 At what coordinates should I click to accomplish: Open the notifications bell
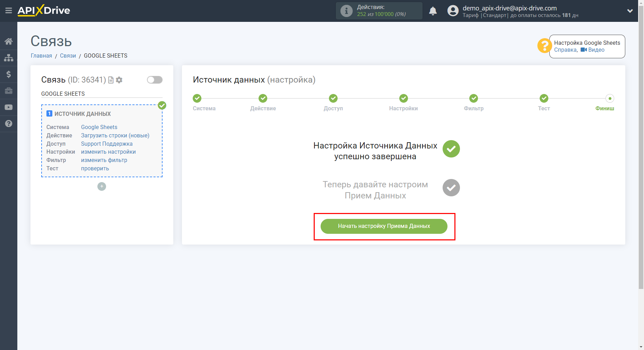[433, 11]
